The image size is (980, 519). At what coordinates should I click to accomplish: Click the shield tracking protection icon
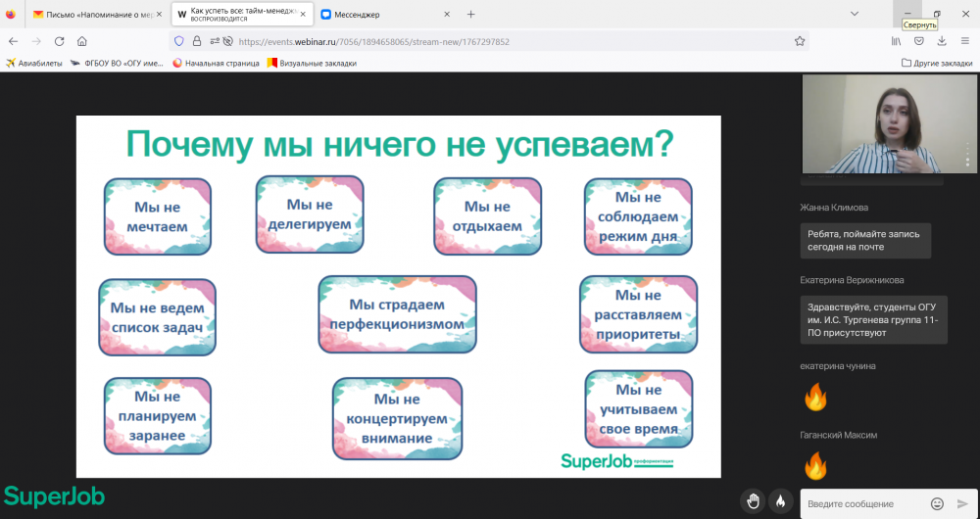(178, 41)
